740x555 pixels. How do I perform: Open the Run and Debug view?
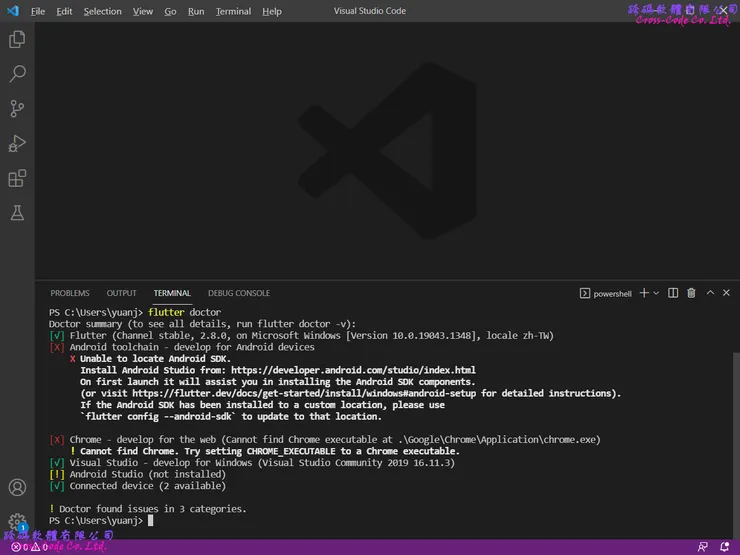pyautogui.click(x=17, y=143)
